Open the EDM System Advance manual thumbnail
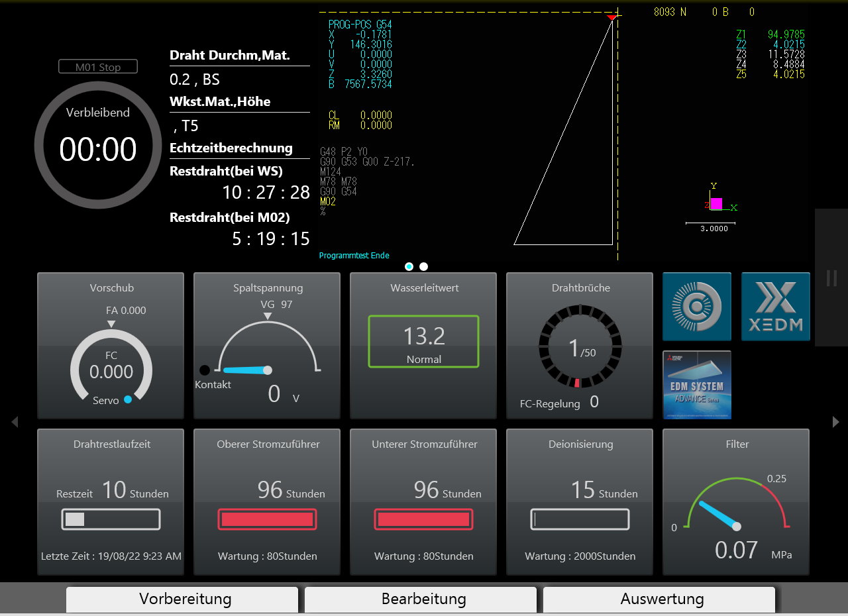The image size is (848, 616). click(697, 385)
